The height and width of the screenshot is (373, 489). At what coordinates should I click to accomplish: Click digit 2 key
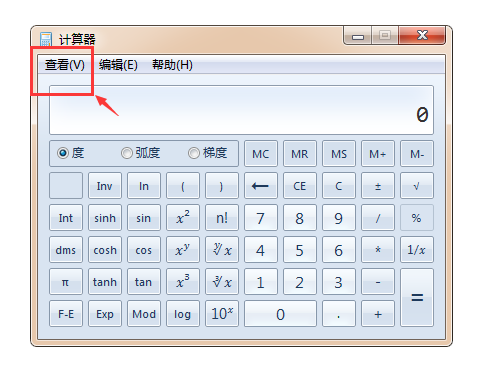[300, 282]
